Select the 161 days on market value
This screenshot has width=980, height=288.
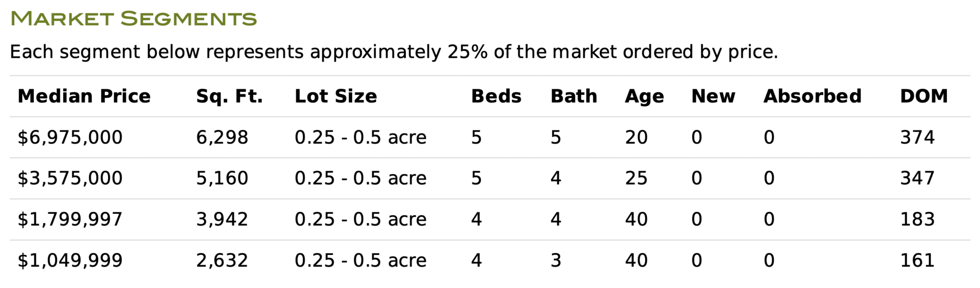click(x=917, y=260)
